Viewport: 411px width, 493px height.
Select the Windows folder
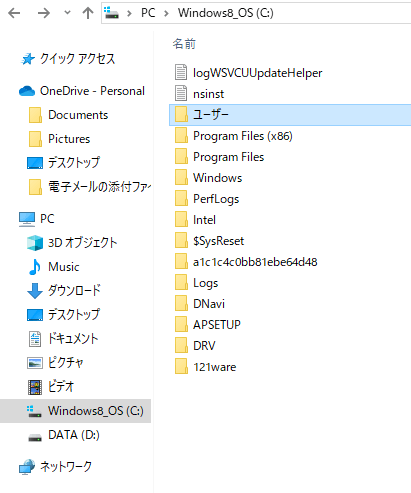[217, 178]
